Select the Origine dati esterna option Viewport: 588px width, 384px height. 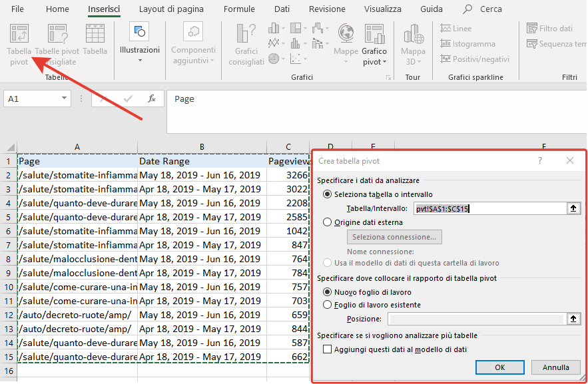(327, 222)
